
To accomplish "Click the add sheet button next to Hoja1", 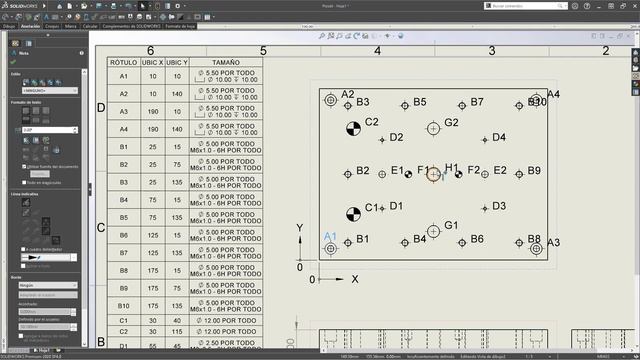I will 58,350.
